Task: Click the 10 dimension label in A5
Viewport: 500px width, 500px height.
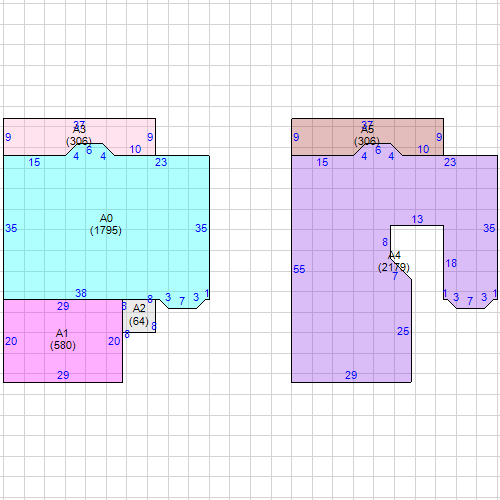Action: [x=423, y=149]
